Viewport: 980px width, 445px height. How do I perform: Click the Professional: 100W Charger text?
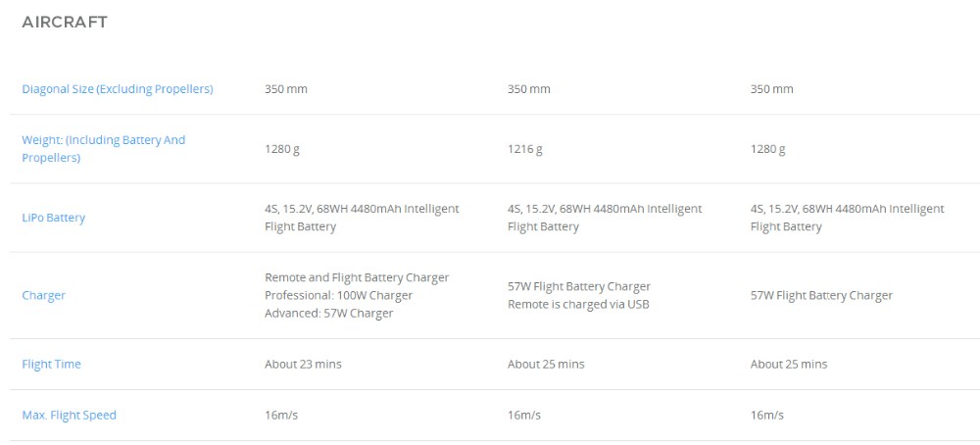(338, 295)
